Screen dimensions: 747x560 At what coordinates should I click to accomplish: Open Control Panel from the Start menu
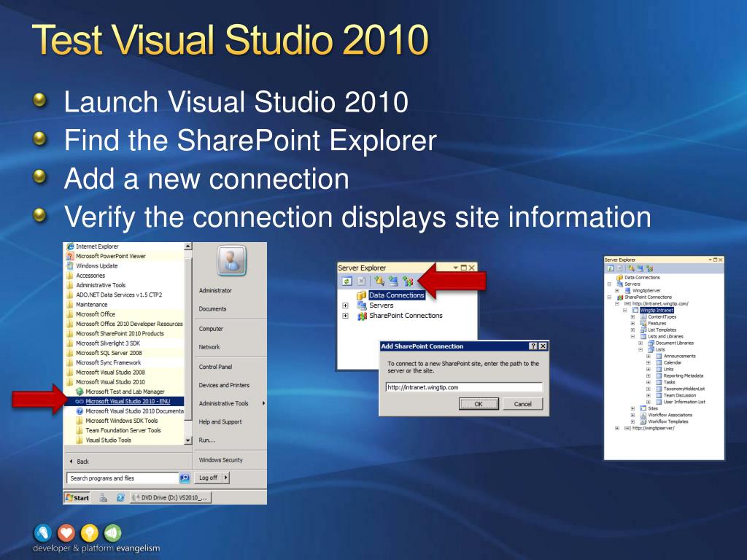215,367
